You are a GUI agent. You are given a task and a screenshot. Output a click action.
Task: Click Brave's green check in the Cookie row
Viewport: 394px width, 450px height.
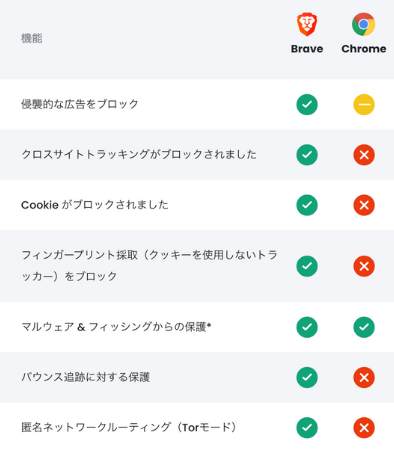(x=307, y=205)
